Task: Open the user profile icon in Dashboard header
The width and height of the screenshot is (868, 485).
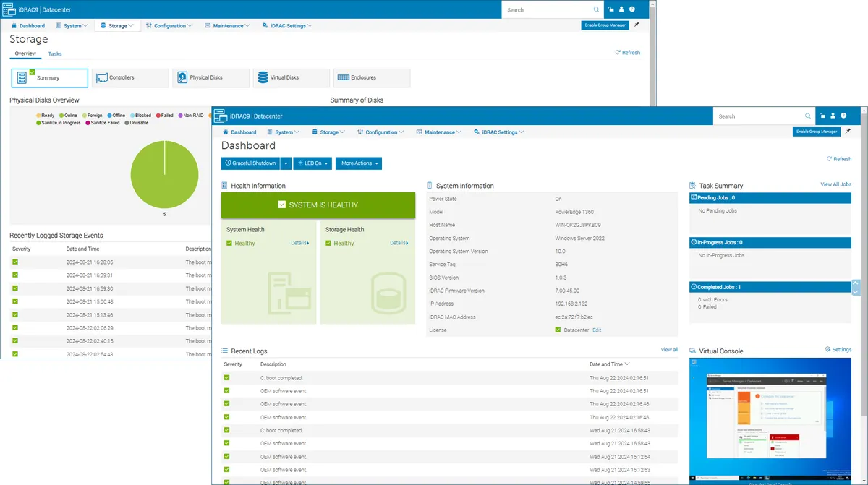Action: coord(833,116)
